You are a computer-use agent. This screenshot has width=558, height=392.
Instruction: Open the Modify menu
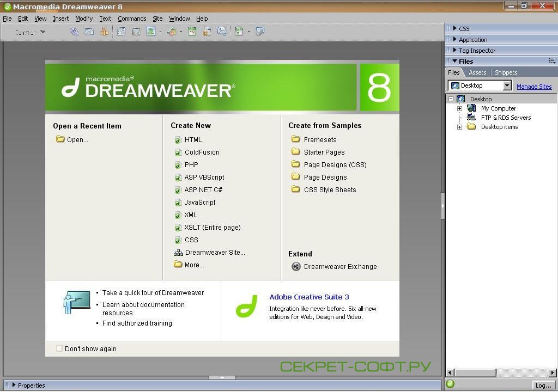tap(84, 19)
